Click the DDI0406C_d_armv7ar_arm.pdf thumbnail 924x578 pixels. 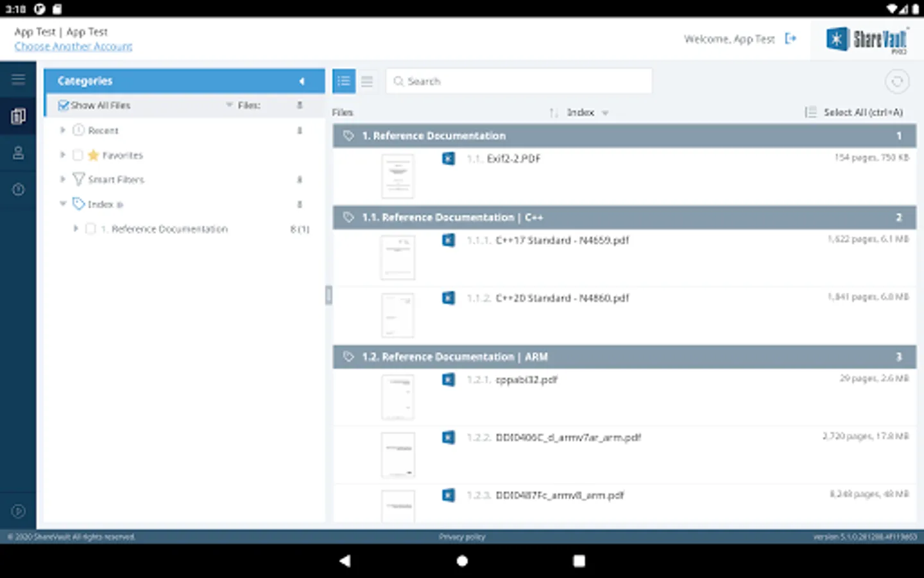point(398,455)
